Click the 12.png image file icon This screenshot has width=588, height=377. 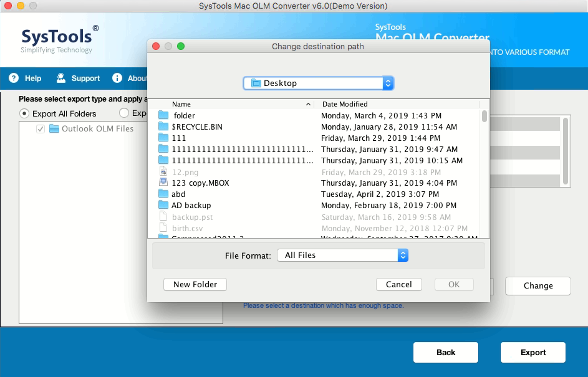coord(163,171)
